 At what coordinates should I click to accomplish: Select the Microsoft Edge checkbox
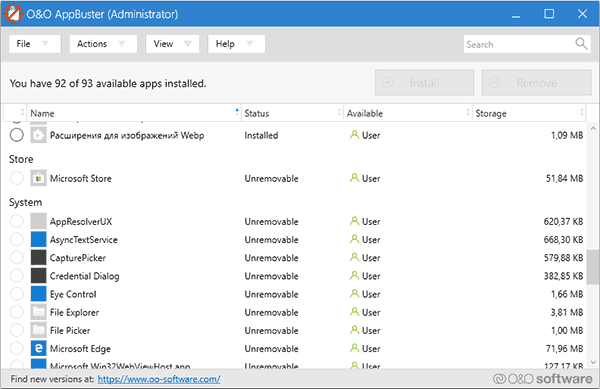pos(16,348)
